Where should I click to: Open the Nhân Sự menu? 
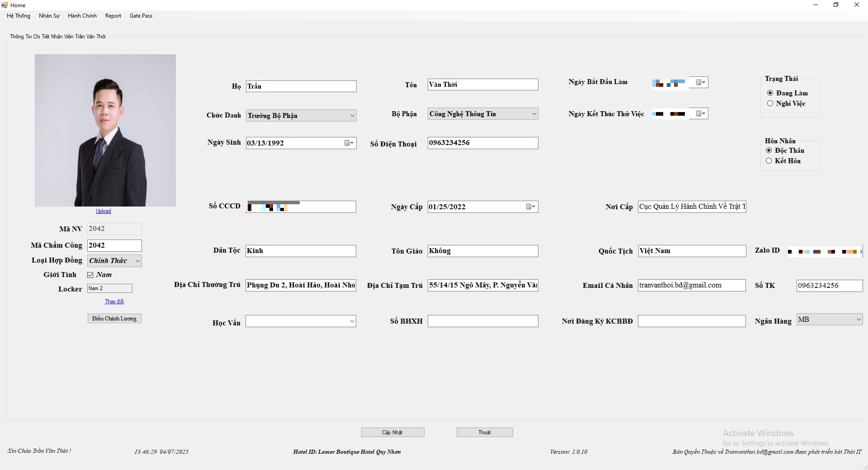pyautogui.click(x=49, y=16)
